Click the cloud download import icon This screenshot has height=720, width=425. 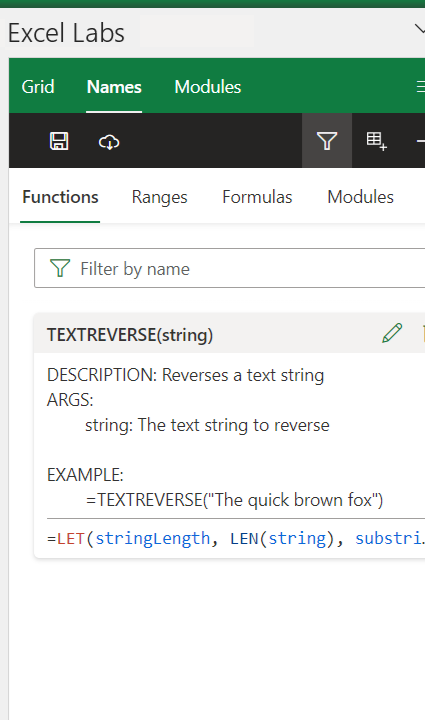(x=109, y=142)
